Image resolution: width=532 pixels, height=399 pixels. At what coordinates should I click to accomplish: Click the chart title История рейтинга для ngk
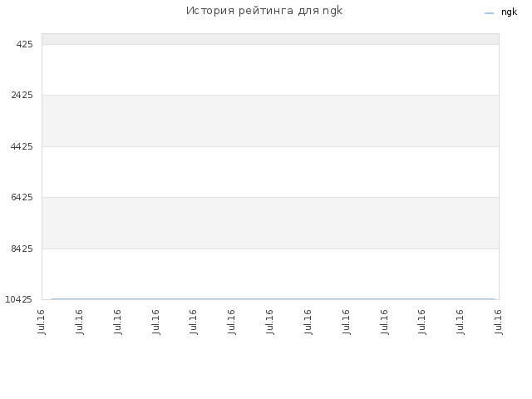(x=264, y=11)
